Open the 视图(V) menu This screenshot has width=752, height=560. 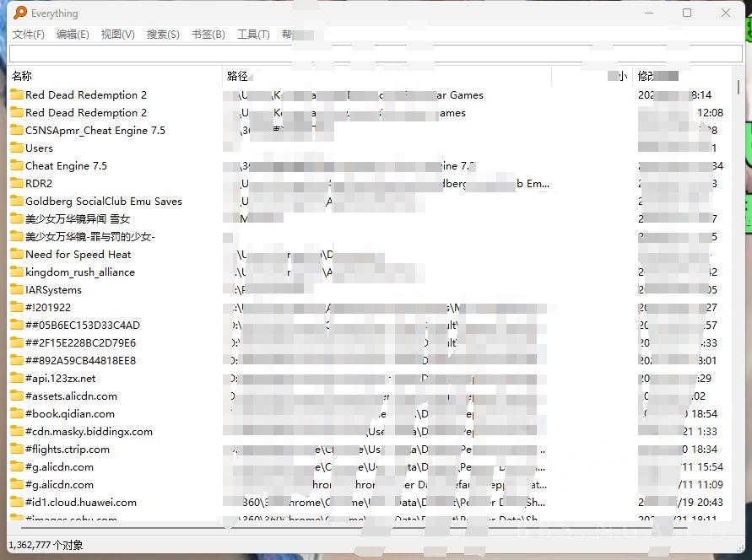click(x=117, y=35)
